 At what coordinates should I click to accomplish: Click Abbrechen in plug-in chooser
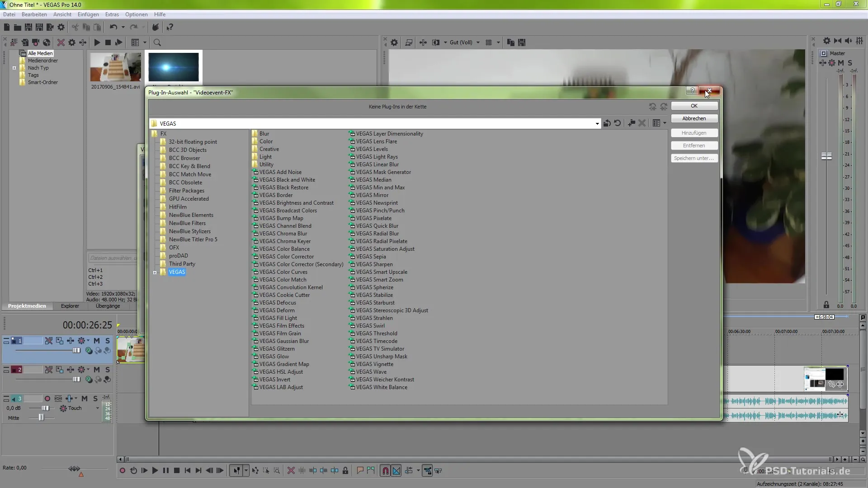coord(694,118)
